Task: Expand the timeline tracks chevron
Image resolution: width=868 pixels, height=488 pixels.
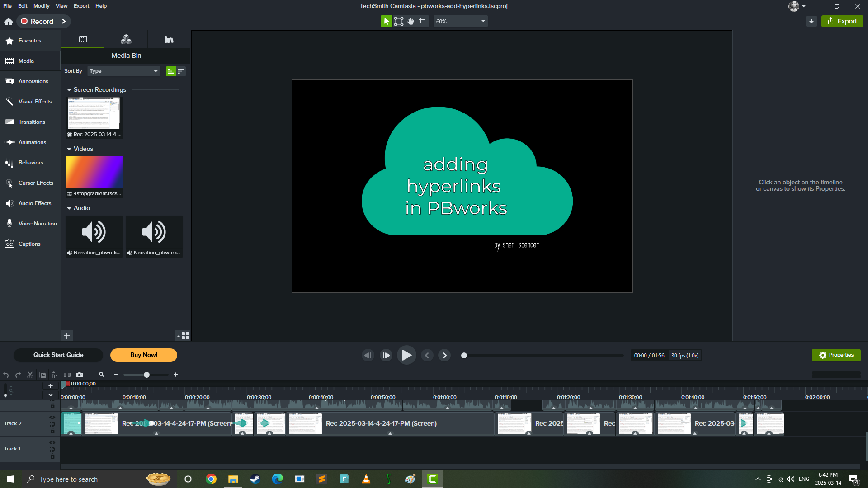Action: click(51, 395)
